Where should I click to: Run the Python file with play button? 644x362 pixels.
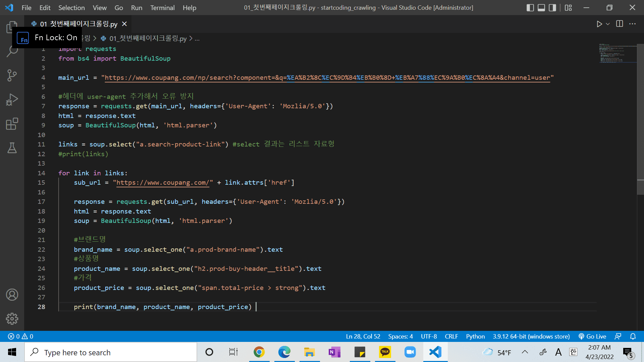pos(599,24)
